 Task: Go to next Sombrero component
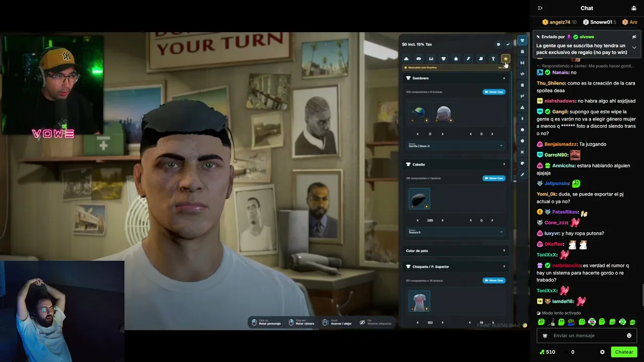click(x=442, y=134)
